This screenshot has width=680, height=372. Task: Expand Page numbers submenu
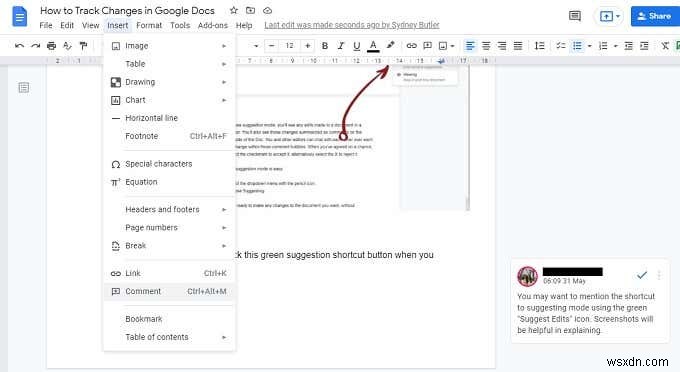[x=169, y=228]
